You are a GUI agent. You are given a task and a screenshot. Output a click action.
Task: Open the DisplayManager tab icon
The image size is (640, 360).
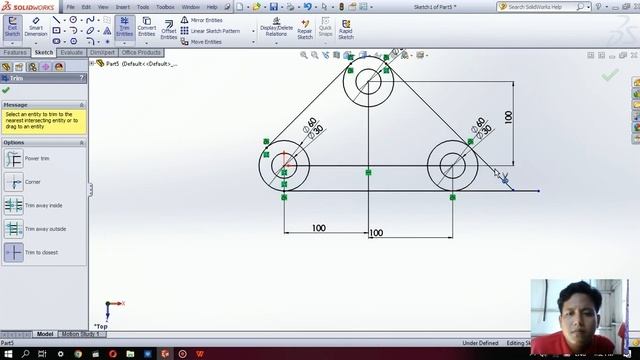[x=59, y=67]
